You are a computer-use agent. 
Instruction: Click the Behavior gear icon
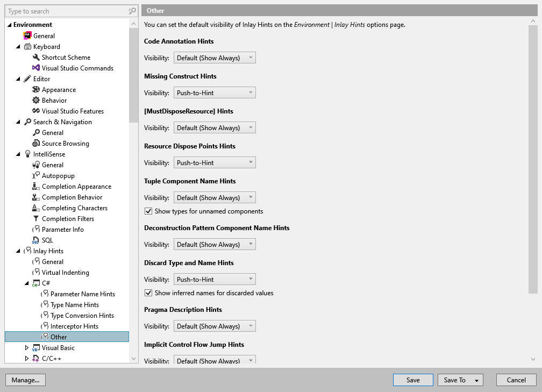(36, 100)
